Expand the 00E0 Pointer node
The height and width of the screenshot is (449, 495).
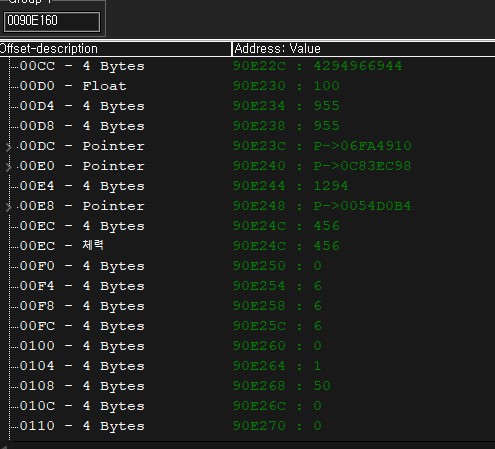pos(8,167)
